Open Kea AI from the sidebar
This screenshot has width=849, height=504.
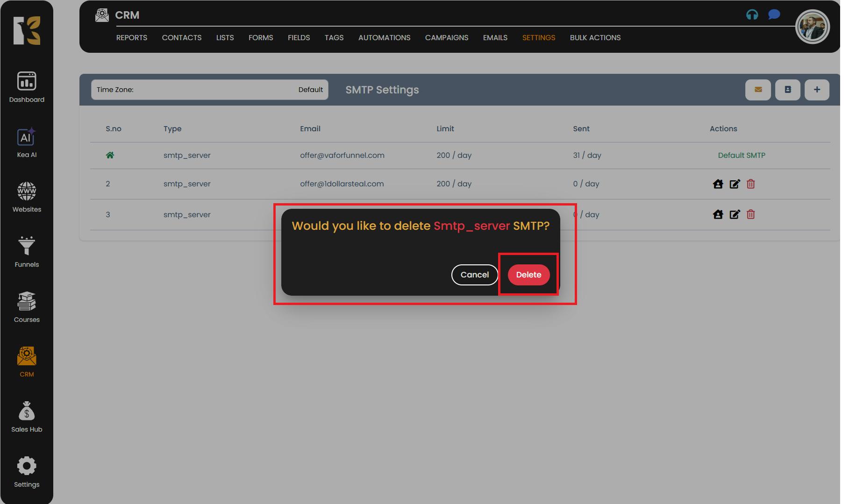(x=27, y=143)
